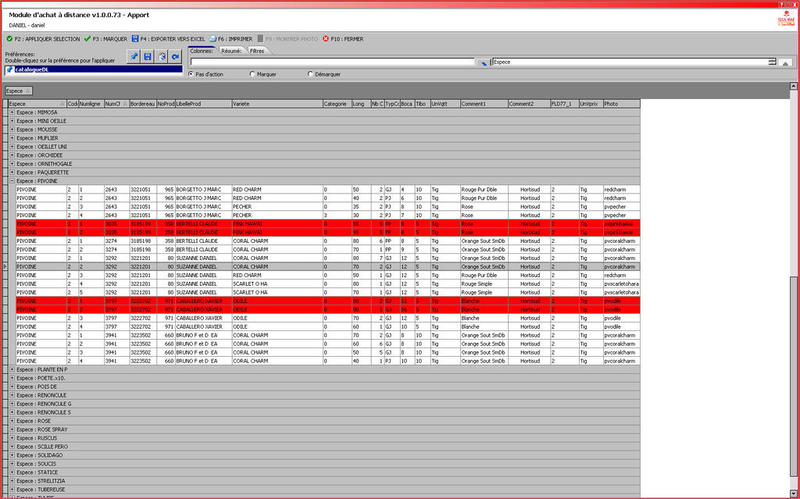Click the Espece group-by chip above the grid

[x=17, y=91]
